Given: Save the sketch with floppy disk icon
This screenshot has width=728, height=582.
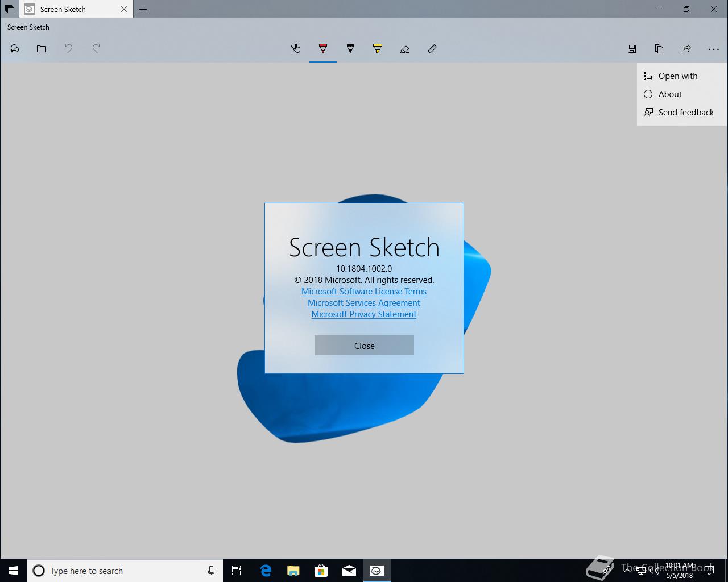Looking at the screenshot, I should coord(632,49).
